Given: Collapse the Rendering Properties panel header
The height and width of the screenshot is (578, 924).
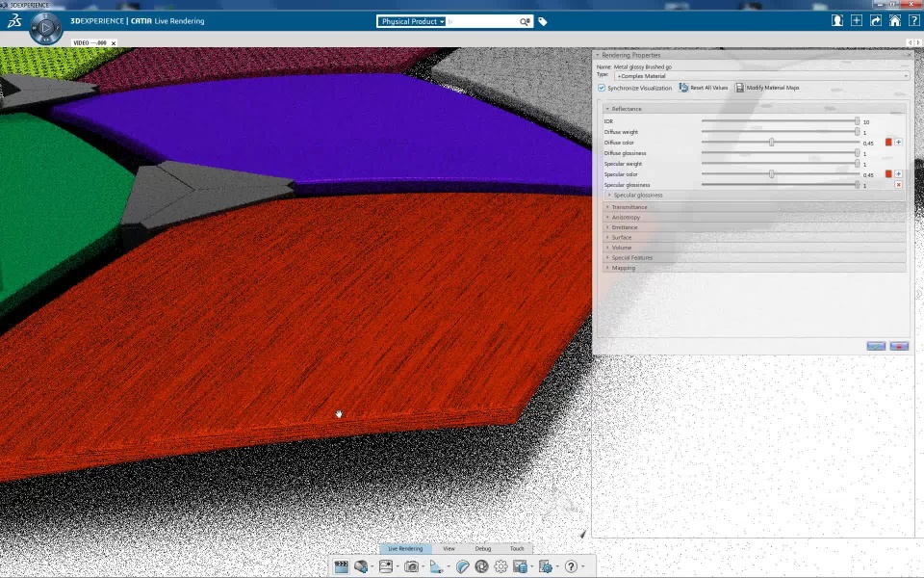Looking at the screenshot, I should pyautogui.click(x=597, y=55).
